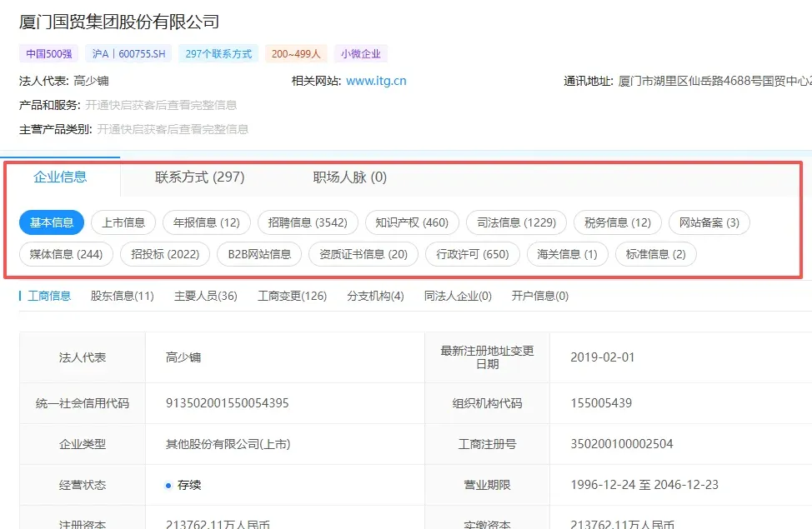Switch to 联系方式 (297) tab
The image size is (812, 529).
point(199,177)
